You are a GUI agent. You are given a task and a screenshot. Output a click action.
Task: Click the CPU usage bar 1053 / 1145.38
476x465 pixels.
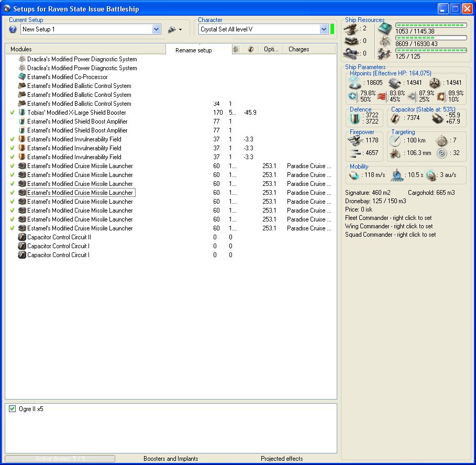[431, 25]
